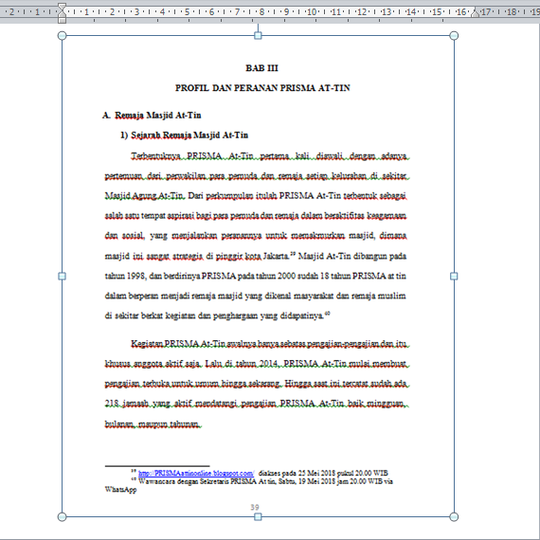This screenshot has width=540, height=540.
Task: Click the line 'bulanan, maupun tahunan.'
Action: point(152,424)
